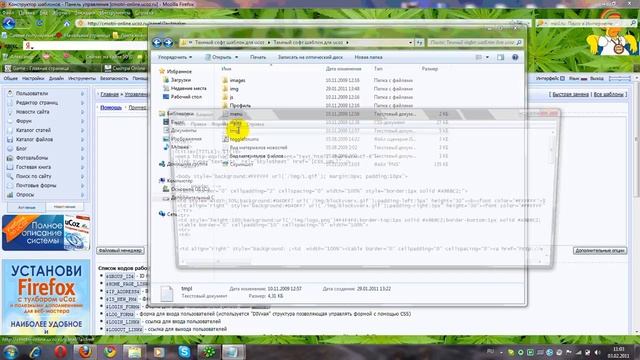This screenshot has width=640, height=360.
Task: Click Новая папка in Explorer toolbar
Action: click(368, 58)
